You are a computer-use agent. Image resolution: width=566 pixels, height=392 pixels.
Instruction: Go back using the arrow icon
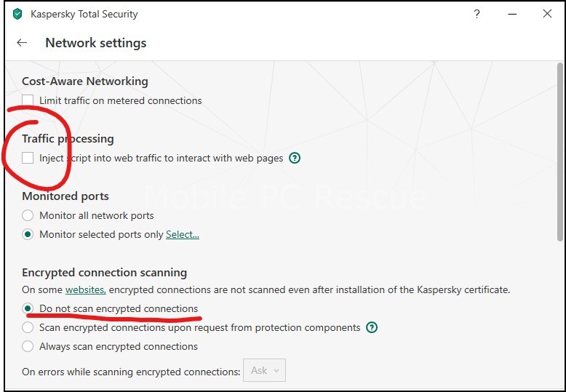22,43
